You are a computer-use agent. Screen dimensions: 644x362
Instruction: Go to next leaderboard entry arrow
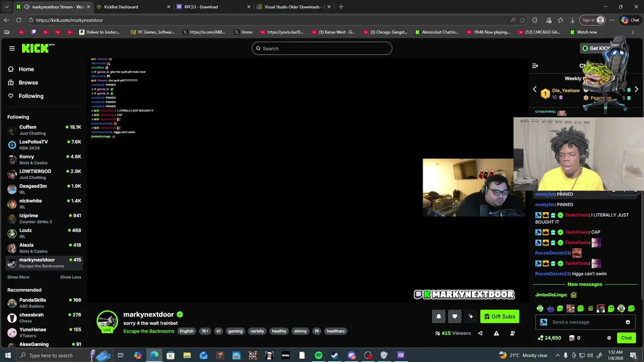[636, 89]
